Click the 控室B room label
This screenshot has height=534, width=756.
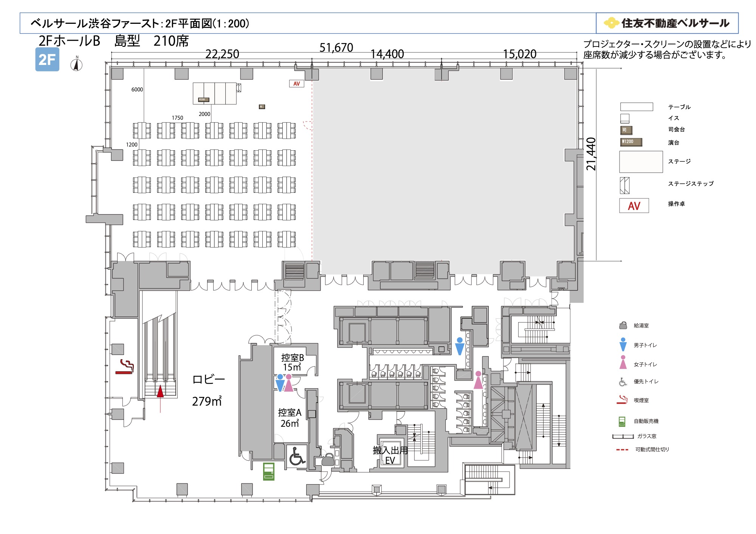point(293,358)
